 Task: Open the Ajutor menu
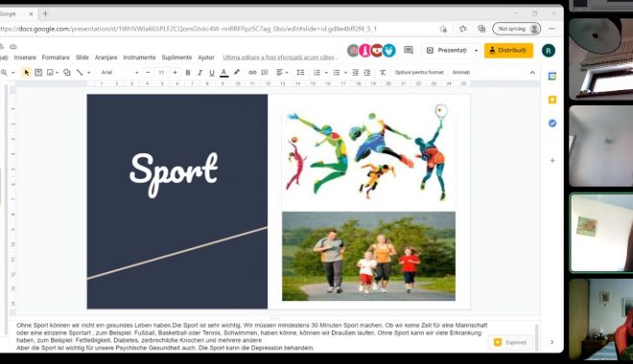[206, 57]
